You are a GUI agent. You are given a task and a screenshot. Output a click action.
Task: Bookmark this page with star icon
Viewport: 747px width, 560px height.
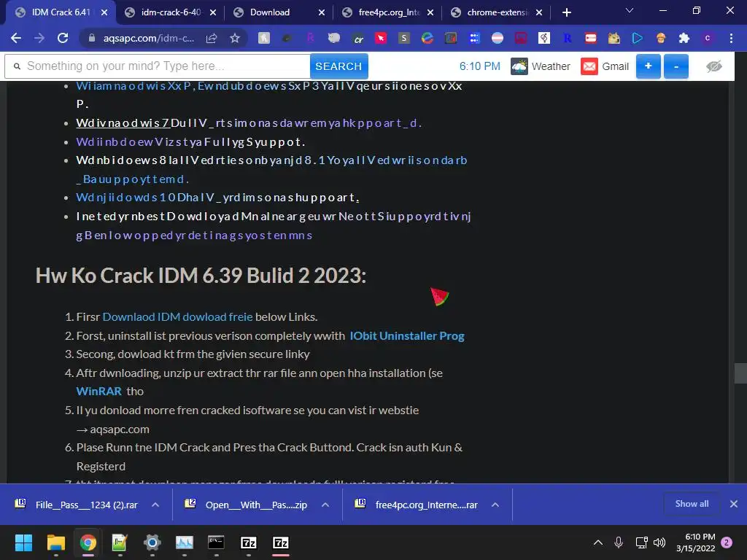(x=234, y=38)
